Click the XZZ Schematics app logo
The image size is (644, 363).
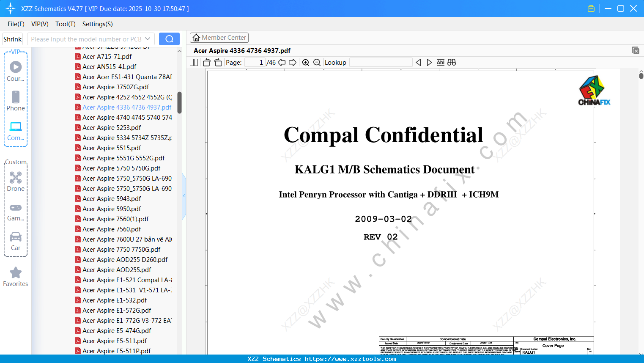(11, 8)
